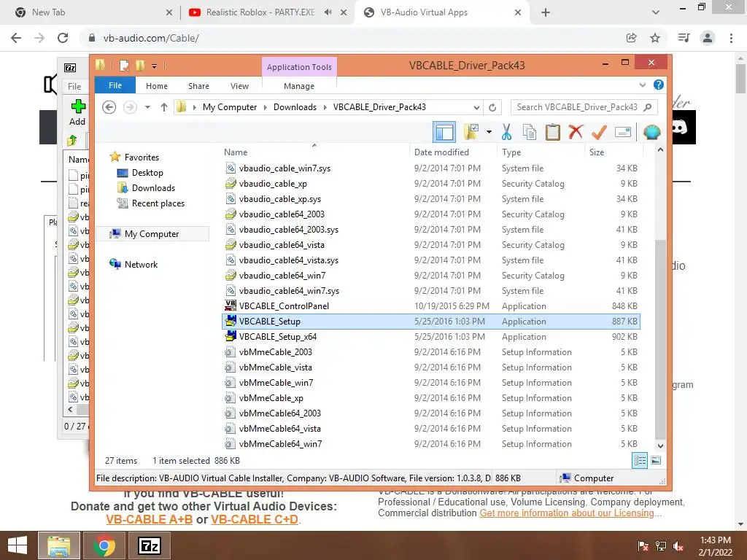Select the vbMmeCable_2003 file
The image size is (747, 560).
click(x=431, y=352)
